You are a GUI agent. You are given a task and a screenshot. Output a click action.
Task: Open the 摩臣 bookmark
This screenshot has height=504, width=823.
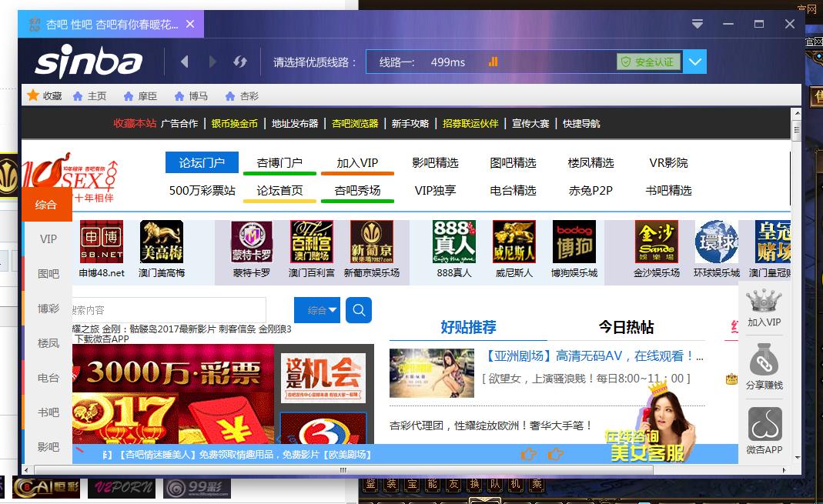pos(140,96)
